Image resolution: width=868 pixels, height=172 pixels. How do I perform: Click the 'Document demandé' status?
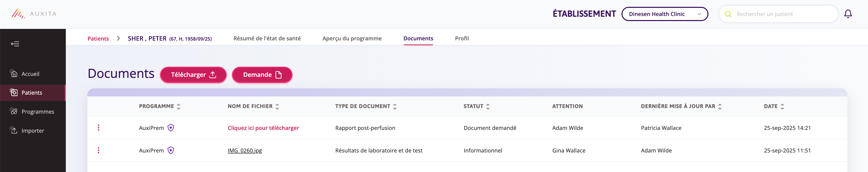pos(490,128)
